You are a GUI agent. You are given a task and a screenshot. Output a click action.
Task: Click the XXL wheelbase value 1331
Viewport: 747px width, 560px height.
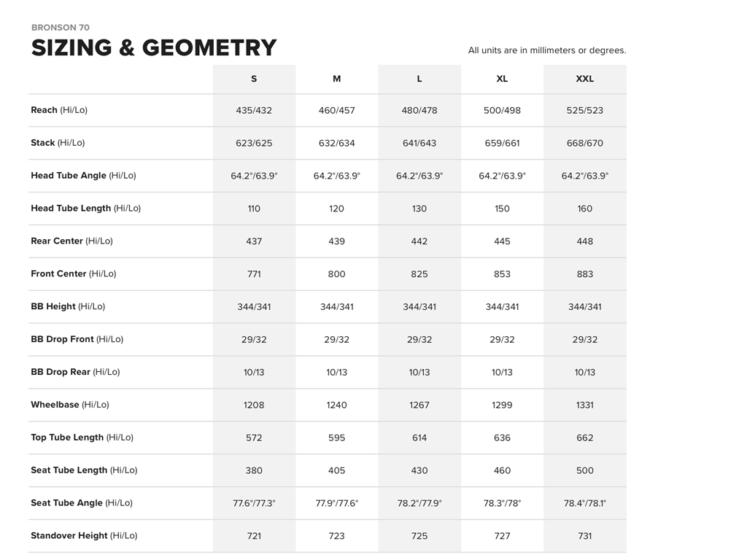point(584,405)
